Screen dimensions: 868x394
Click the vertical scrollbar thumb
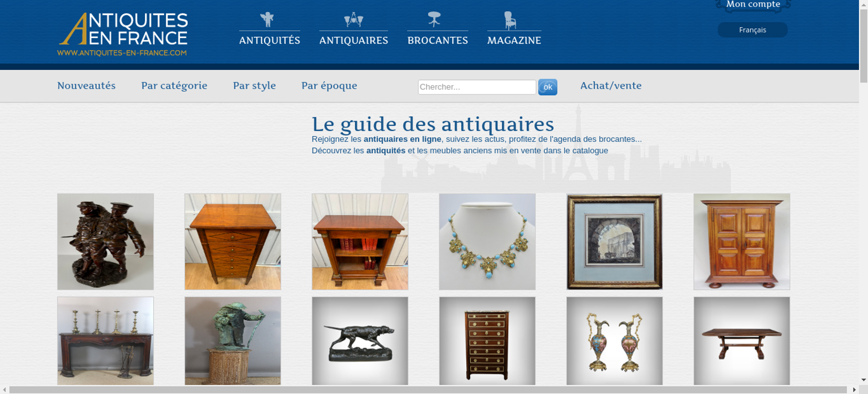[x=864, y=46]
